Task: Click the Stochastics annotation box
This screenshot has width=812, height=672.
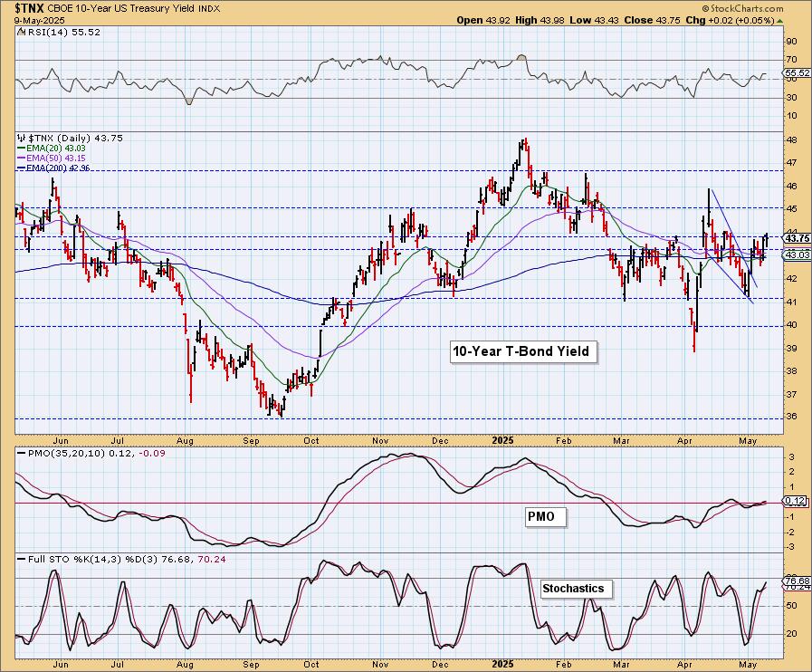Action: [x=576, y=589]
